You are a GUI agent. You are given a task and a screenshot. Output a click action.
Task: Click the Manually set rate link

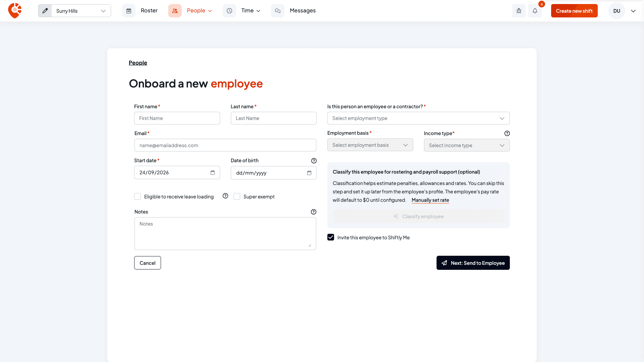coord(430,200)
